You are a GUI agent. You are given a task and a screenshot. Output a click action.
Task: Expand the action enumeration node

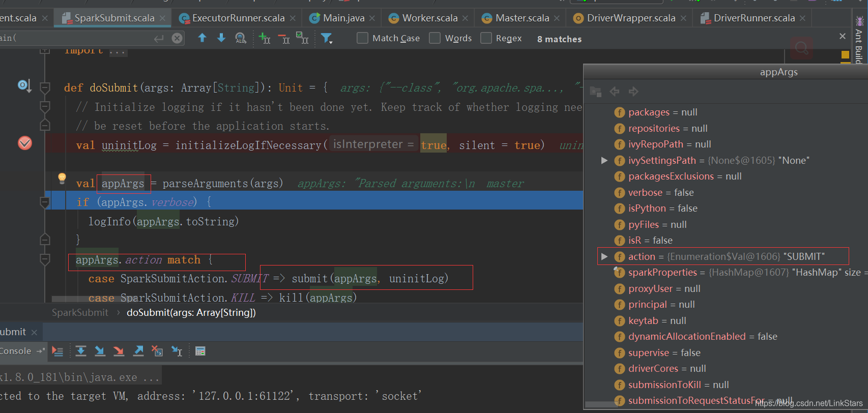[604, 257]
